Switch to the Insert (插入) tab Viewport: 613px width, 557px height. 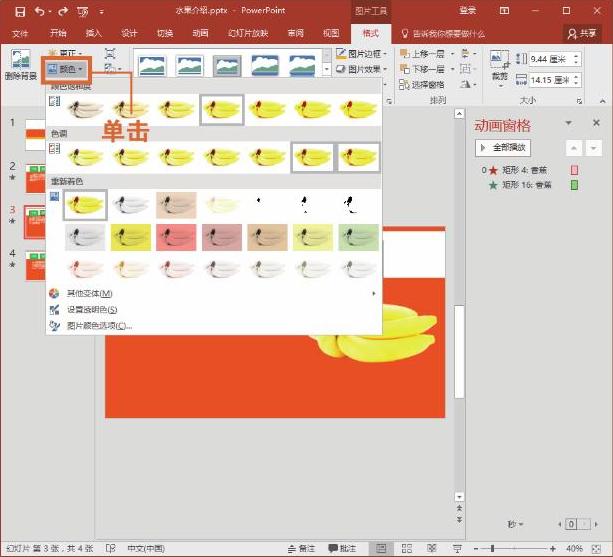pos(93,34)
